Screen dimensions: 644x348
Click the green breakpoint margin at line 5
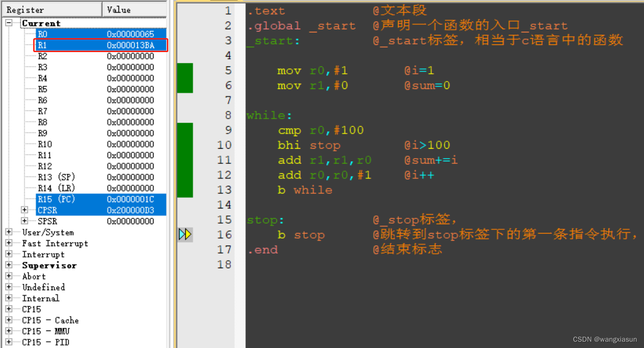[x=185, y=70]
